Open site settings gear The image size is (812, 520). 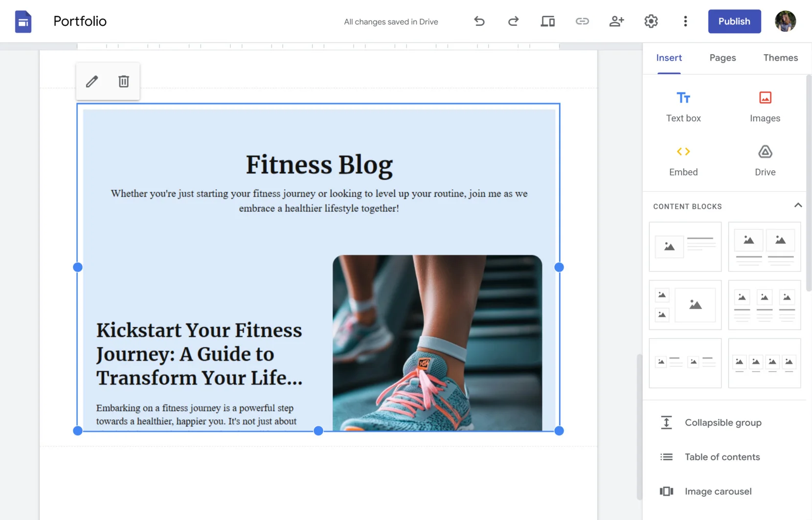(x=651, y=21)
